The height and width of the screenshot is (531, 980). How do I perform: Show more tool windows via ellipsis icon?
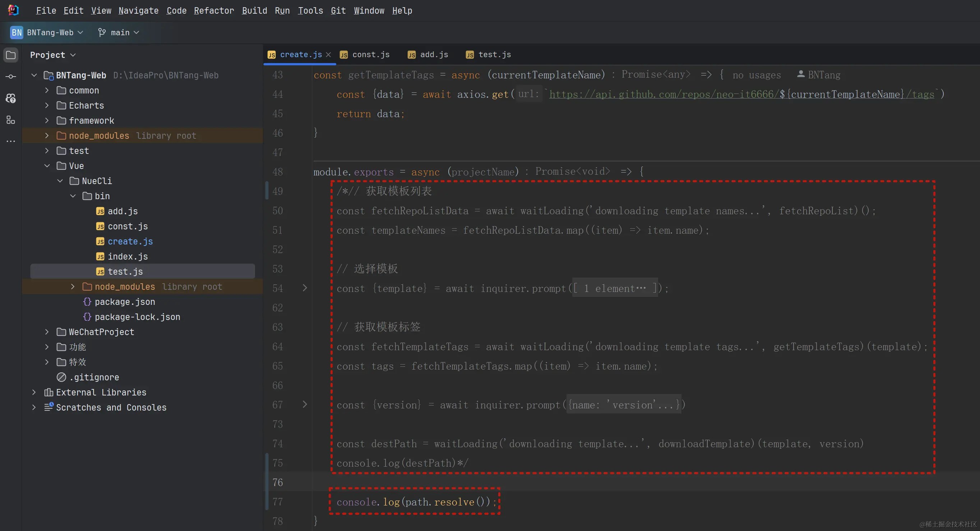click(x=11, y=141)
